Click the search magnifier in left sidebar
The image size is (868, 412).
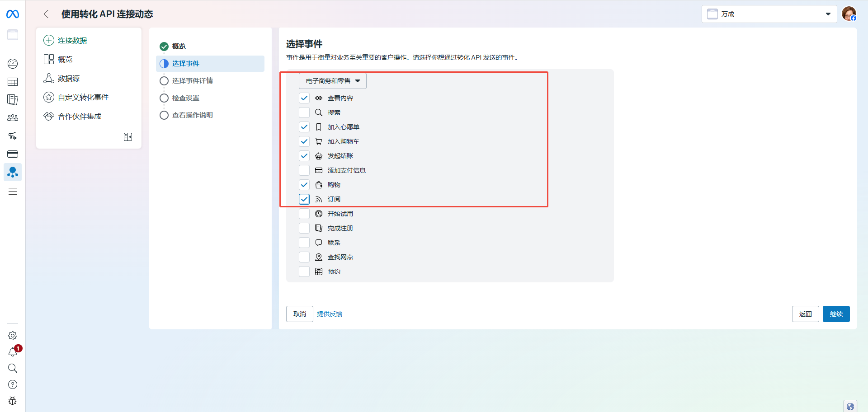coord(13,368)
